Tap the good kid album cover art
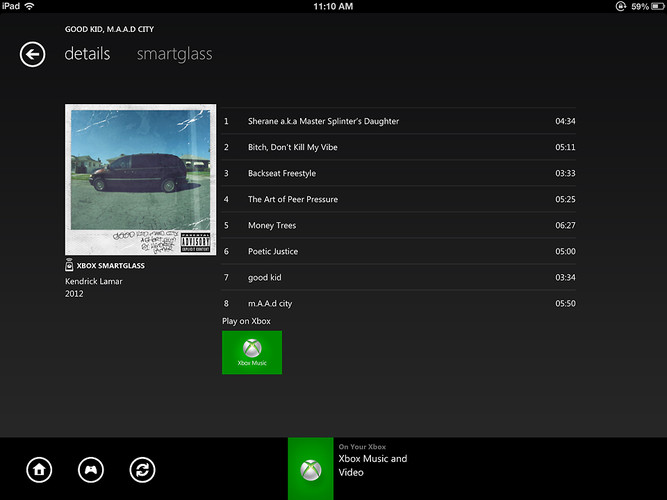This screenshot has width=667, height=500. pyautogui.click(x=140, y=180)
